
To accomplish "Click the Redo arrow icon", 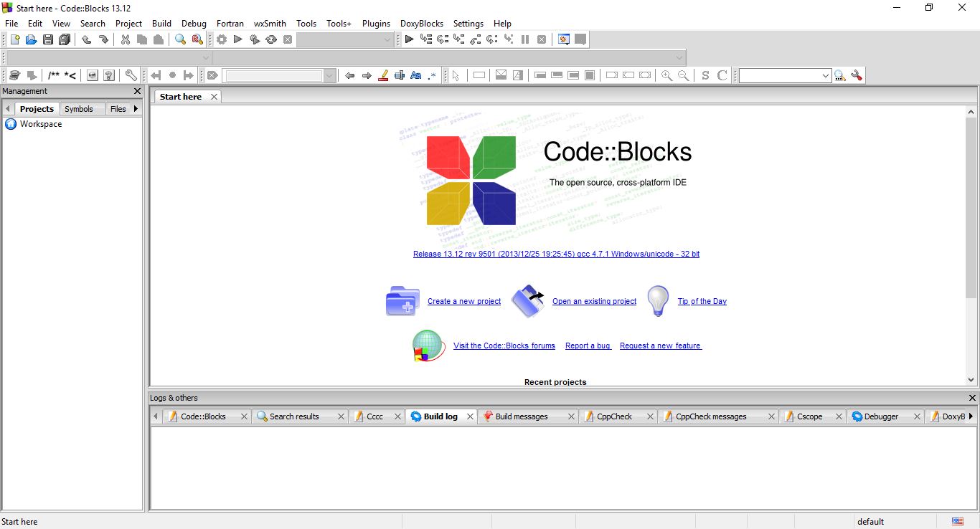I will point(103,39).
